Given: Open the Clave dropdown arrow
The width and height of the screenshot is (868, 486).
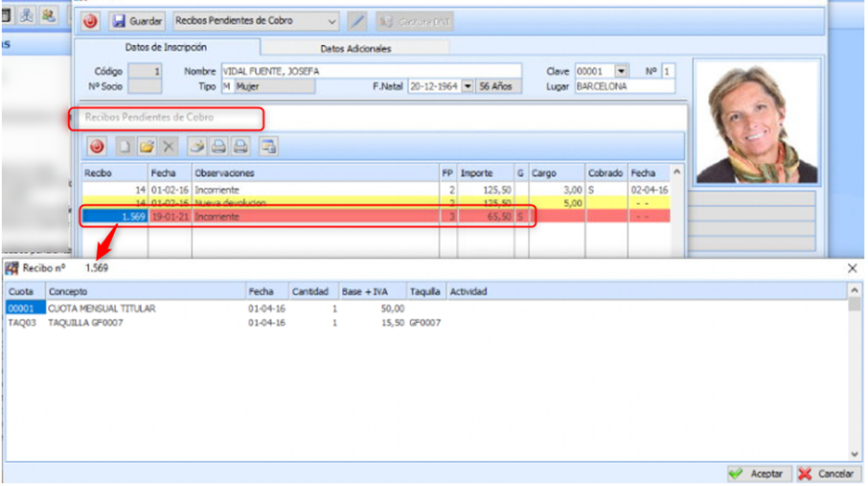Looking at the screenshot, I should 621,71.
